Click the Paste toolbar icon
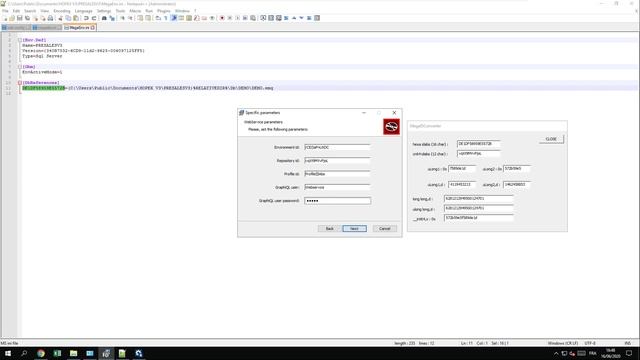 point(76,18)
